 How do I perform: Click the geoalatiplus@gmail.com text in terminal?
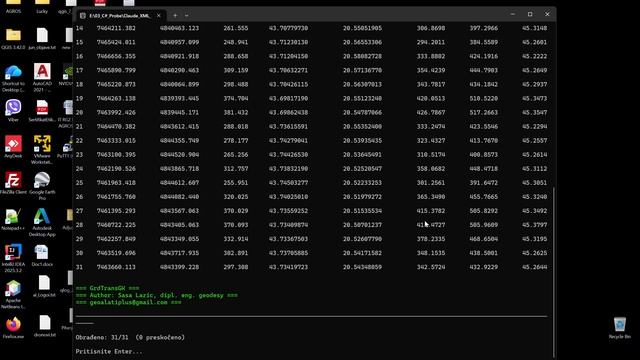[129, 302]
